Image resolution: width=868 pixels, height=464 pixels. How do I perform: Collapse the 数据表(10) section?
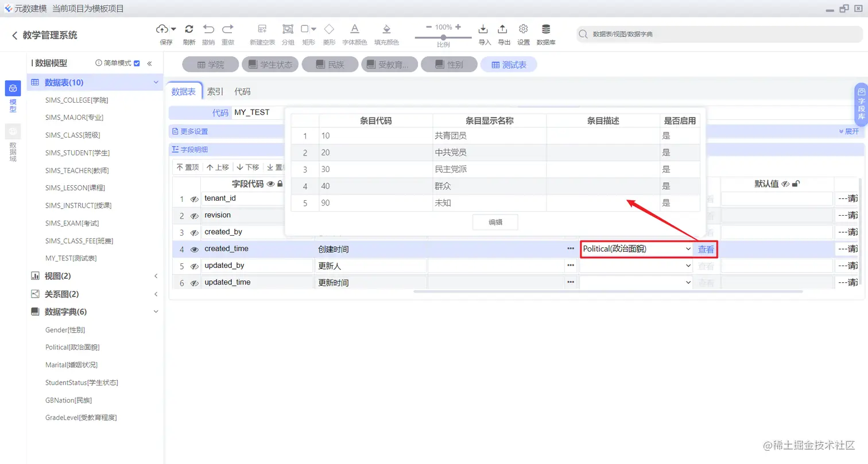click(156, 82)
